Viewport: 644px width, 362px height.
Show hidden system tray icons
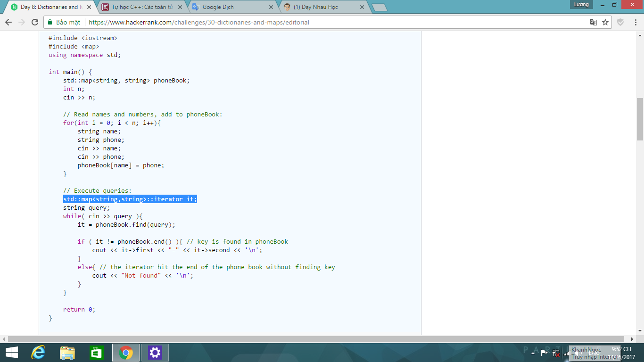coord(533,353)
